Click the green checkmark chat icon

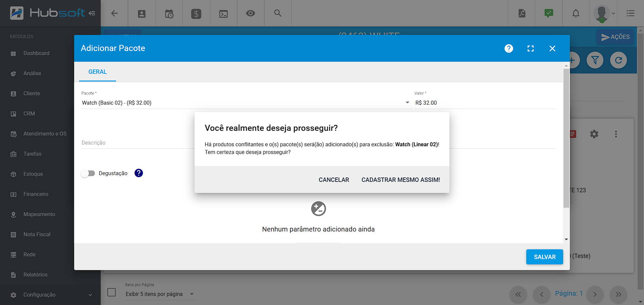coord(549,13)
